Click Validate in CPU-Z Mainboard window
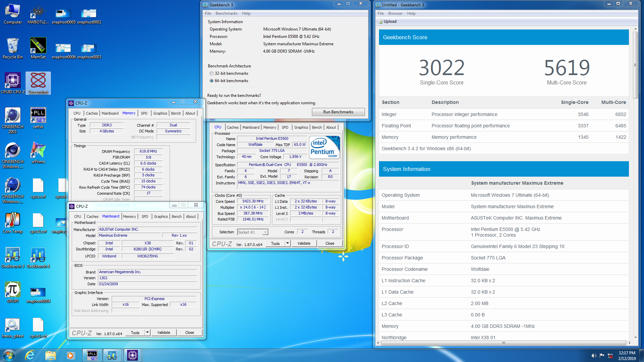Image resolution: width=644 pixels, height=362 pixels. (x=164, y=333)
